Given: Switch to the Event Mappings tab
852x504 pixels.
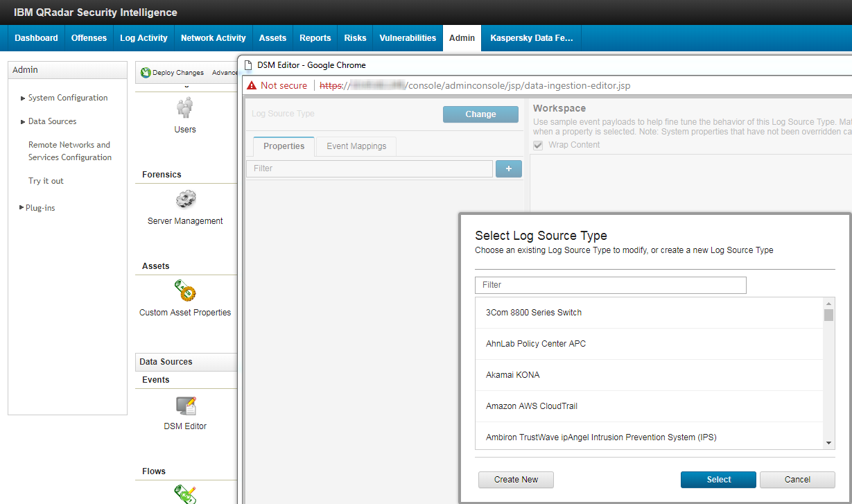Looking at the screenshot, I should [x=356, y=146].
